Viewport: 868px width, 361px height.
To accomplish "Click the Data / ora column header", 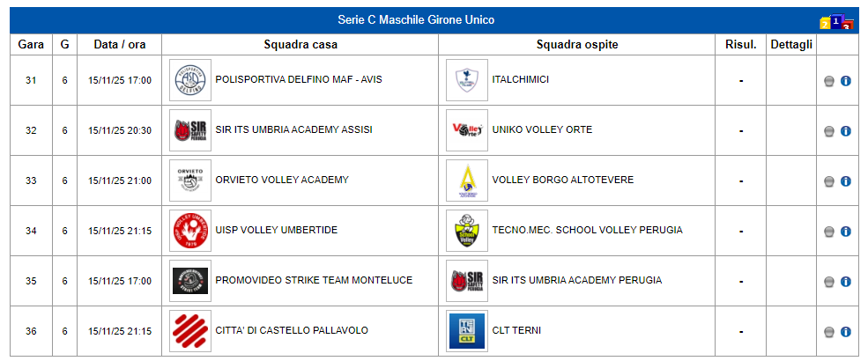I will coord(120,45).
